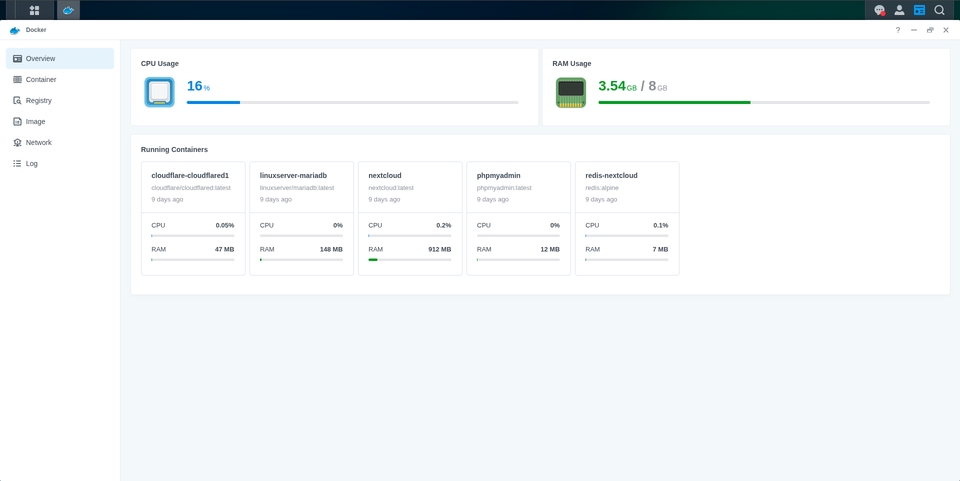Open the notifications chat bubble icon
The image size is (960, 481).
(880, 10)
